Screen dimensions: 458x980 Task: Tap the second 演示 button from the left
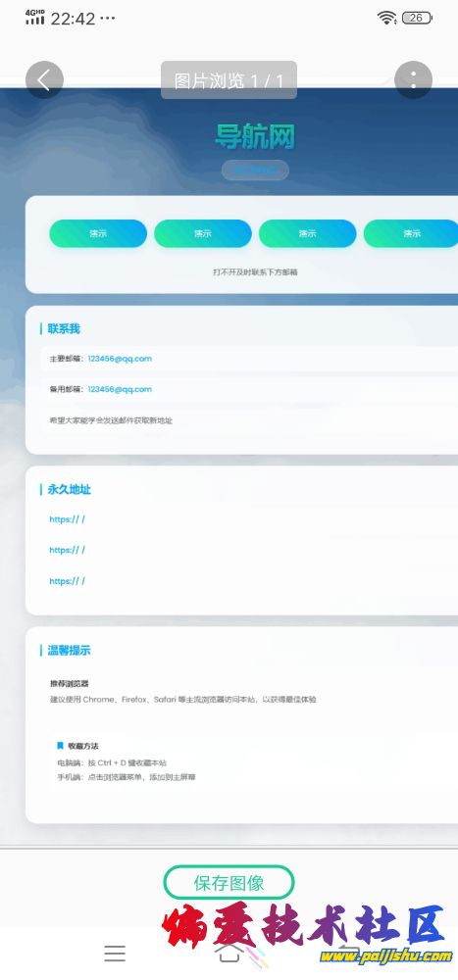point(203,234)
